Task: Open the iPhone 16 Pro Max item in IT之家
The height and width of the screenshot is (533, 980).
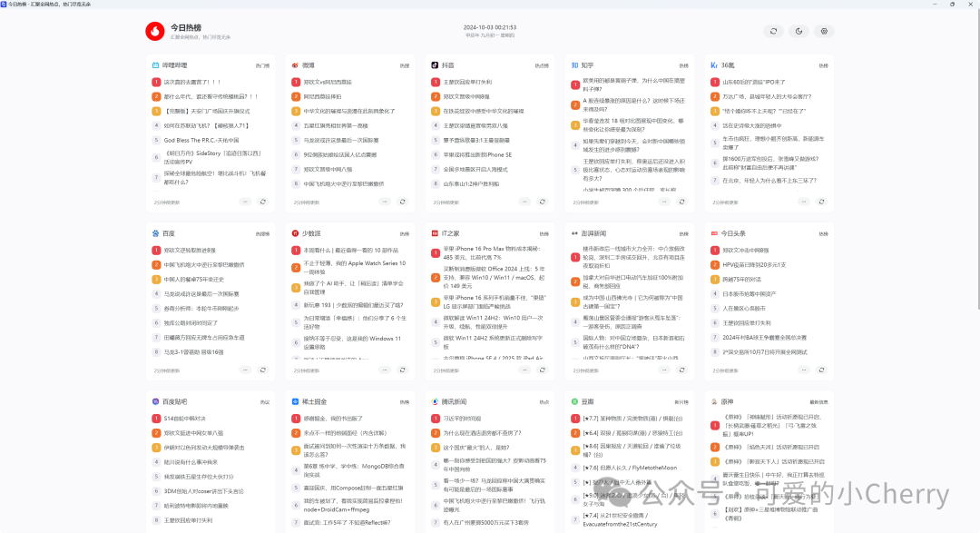Action: [492, 252]
